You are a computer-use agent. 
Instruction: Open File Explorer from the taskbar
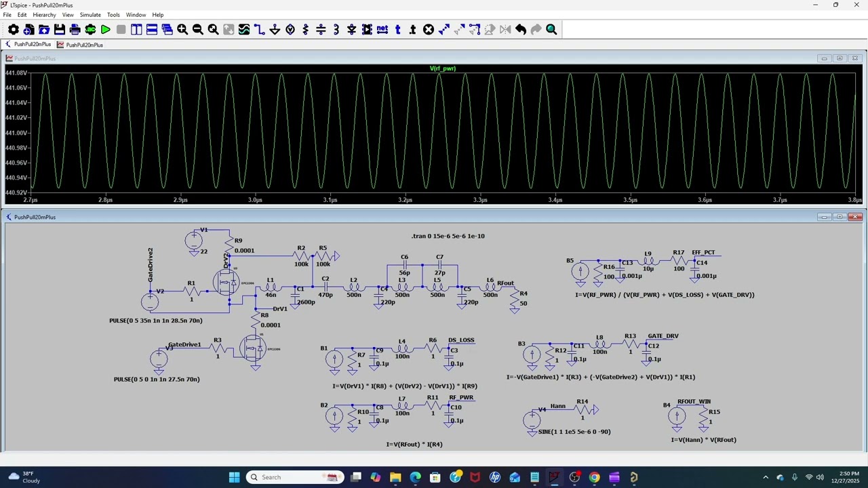[x=395, y=477]
